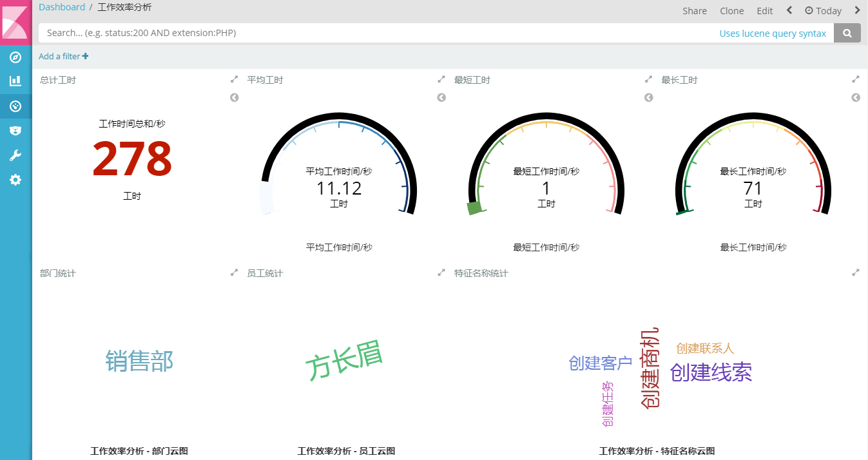Expand the 员工统计 panel to full screen
The height and width of the screenshot is (460, 868).
point(441,273)
